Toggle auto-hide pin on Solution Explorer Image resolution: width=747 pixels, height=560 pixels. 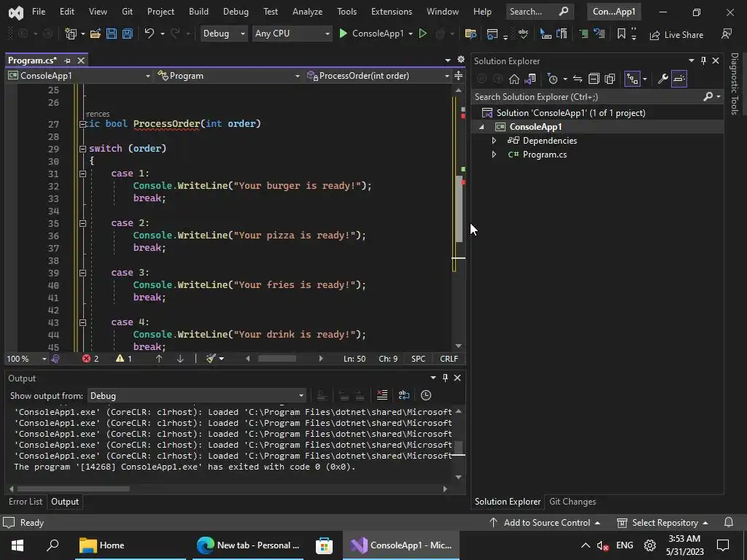[x=703, y=61]
